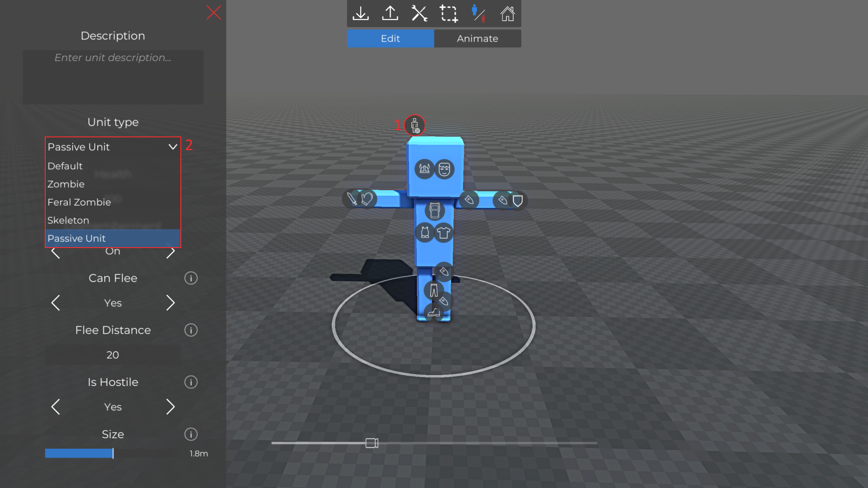Toggle Is Hostile with right arrow
Image resolution: width=868 pixels, height=488 pixels.
170,407
